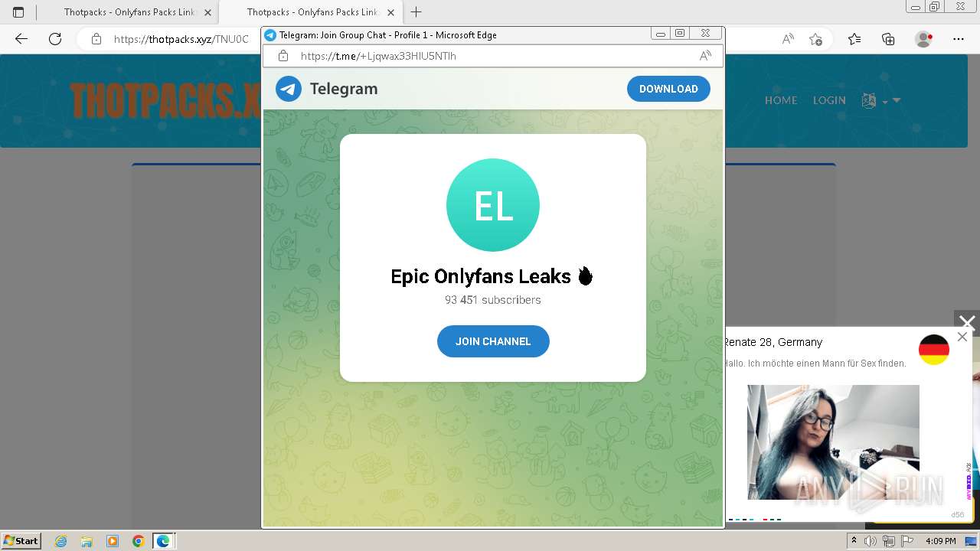
Task: Click the THOTPACKS site logo
Action: point(165,100)
